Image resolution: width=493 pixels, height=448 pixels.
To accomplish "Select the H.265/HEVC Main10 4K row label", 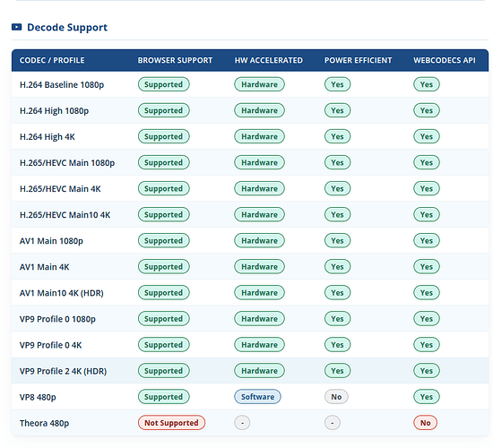I will [x=65, y=215].
